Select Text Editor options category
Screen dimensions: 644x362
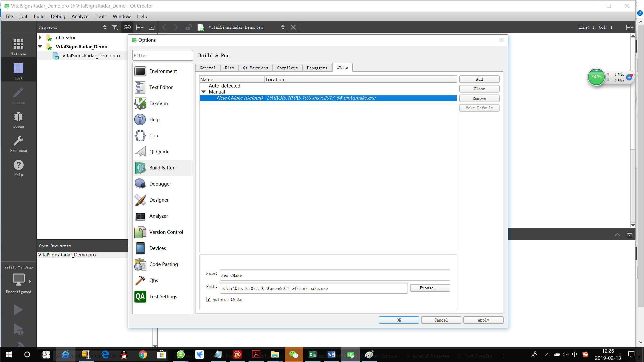click(x=163, y=87)
